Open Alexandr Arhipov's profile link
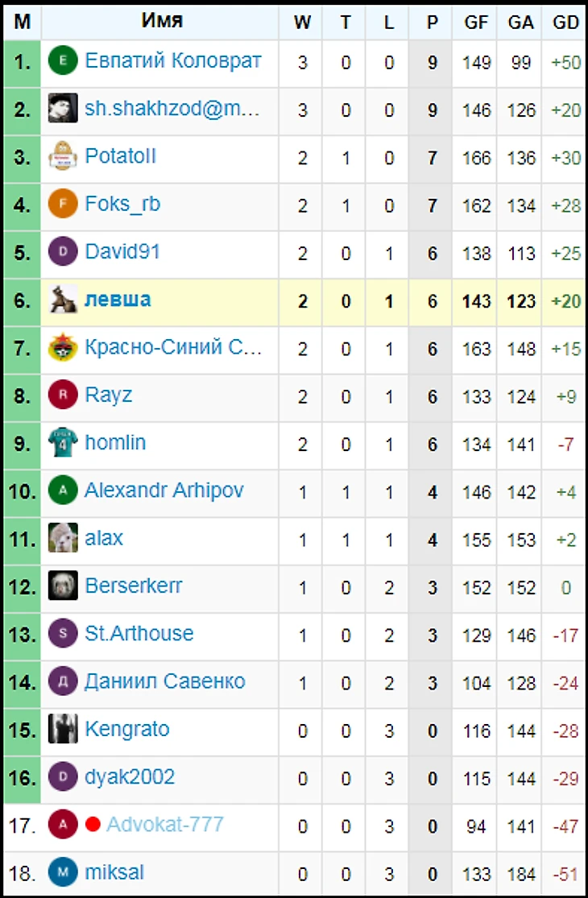 coord(164,490)
